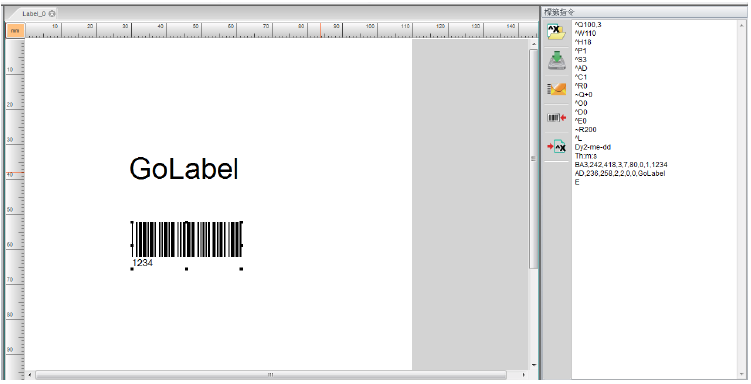Click the barcode with red arrow icon
The height and width of the screenshot is (384, 751).
[556, 117]
